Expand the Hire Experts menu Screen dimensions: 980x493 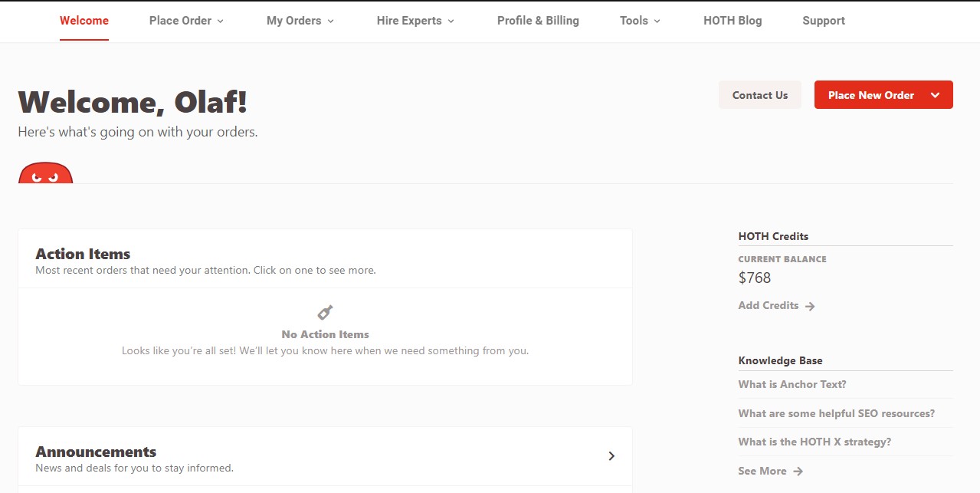point(415,21)
